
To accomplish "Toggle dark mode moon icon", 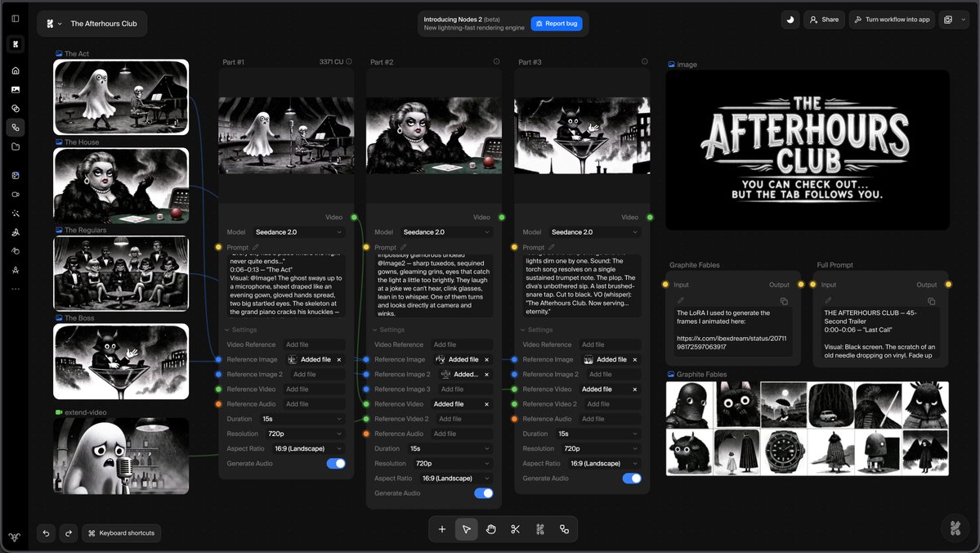I will 790,20.
